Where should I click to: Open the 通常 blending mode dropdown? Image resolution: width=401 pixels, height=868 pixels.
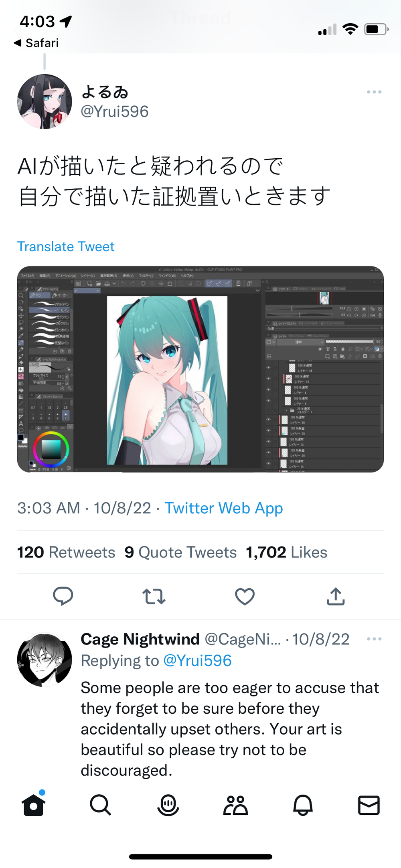tap(300, 342)
